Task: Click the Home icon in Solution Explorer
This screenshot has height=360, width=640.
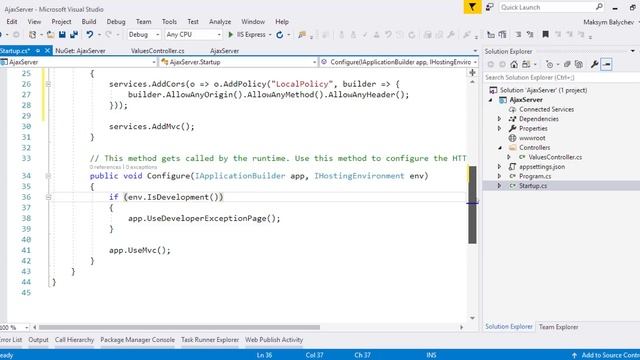Action: point(514,64)
